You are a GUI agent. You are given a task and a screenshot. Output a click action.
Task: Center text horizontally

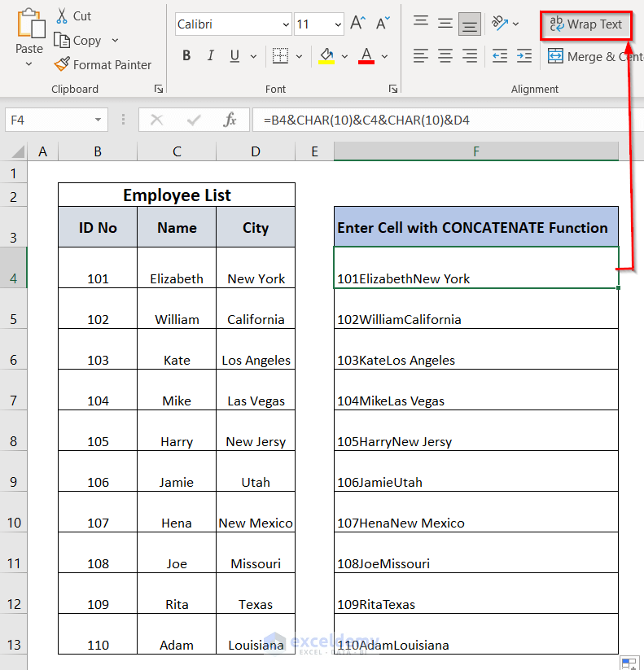coord(445,56)
